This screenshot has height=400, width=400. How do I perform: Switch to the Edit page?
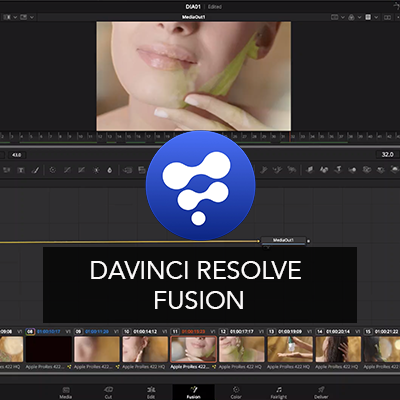(x=151, y=392)
